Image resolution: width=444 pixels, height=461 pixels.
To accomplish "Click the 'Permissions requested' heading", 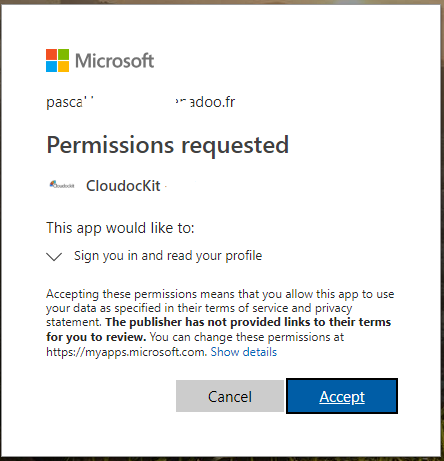I will [168, 146].
